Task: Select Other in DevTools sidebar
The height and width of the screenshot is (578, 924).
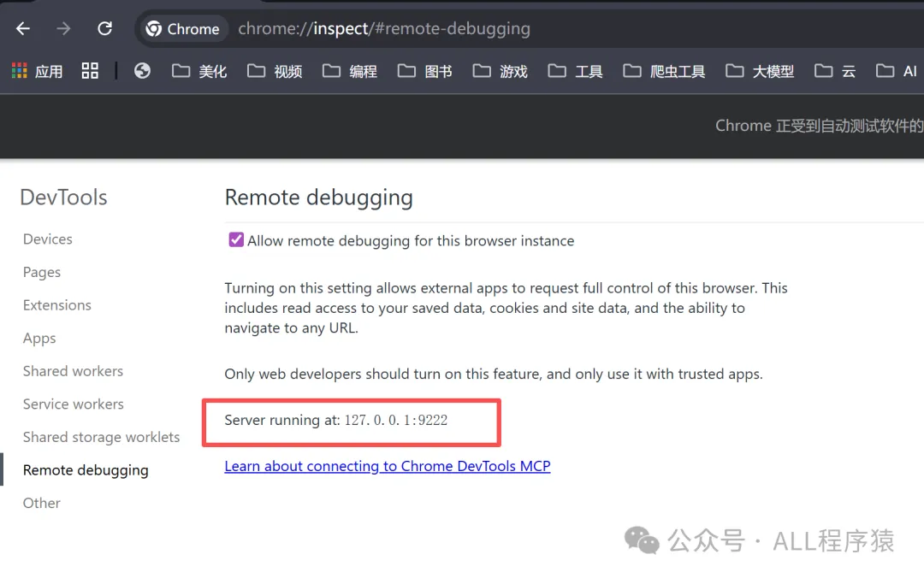Action: (x=42, y=503)
